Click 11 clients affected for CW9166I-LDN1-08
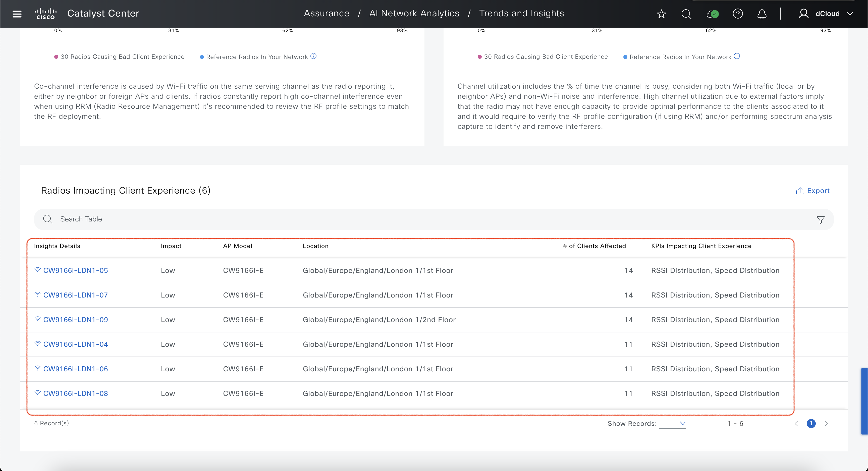The height and width of the screenshot is (471, 868). (x=628, y=393)
